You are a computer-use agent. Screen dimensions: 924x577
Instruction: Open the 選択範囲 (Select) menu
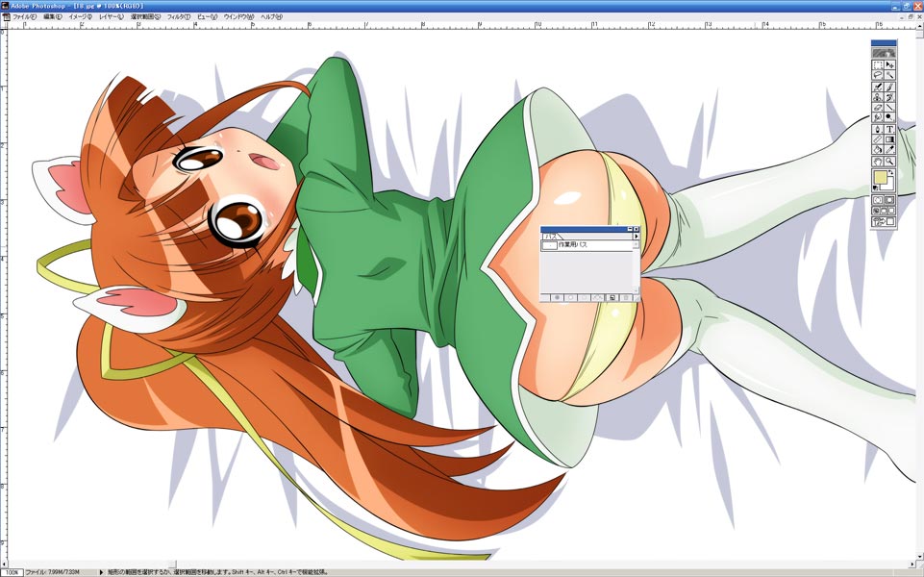pos(145,17)
